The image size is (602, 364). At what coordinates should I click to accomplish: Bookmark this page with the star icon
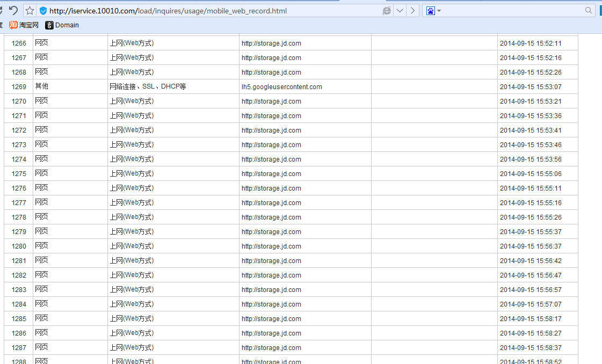30,11
